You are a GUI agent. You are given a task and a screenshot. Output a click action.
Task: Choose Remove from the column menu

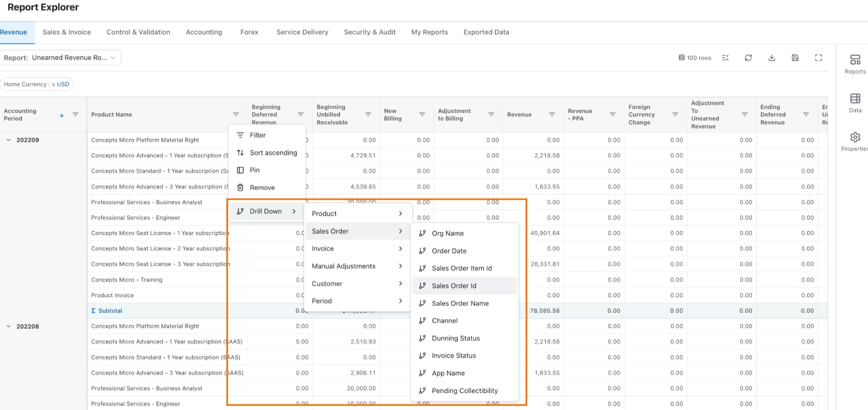tap(267, 187)
